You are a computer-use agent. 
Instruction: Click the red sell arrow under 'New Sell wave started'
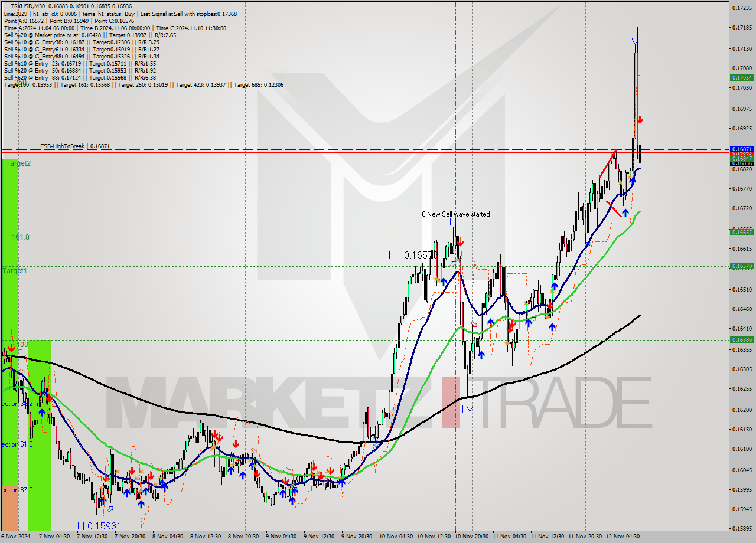460,242
